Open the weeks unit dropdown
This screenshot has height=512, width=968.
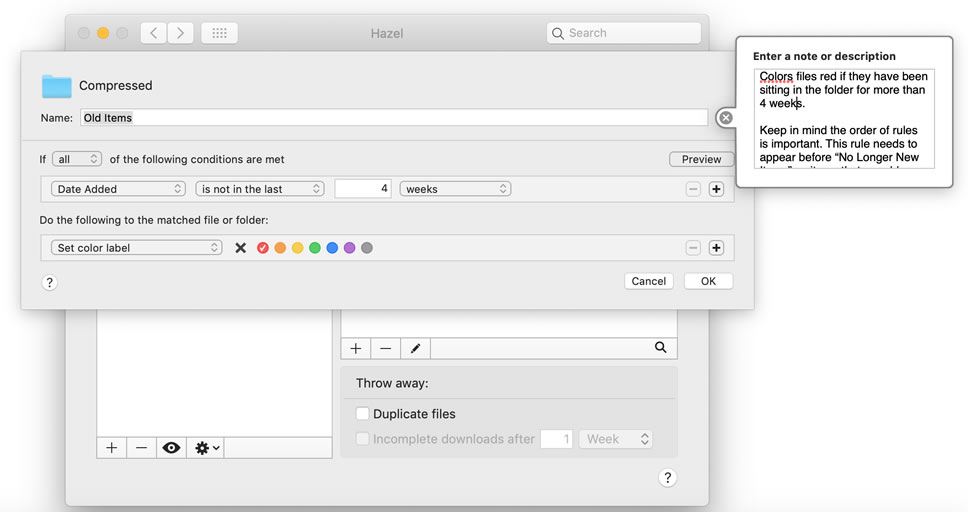point(456,189)
